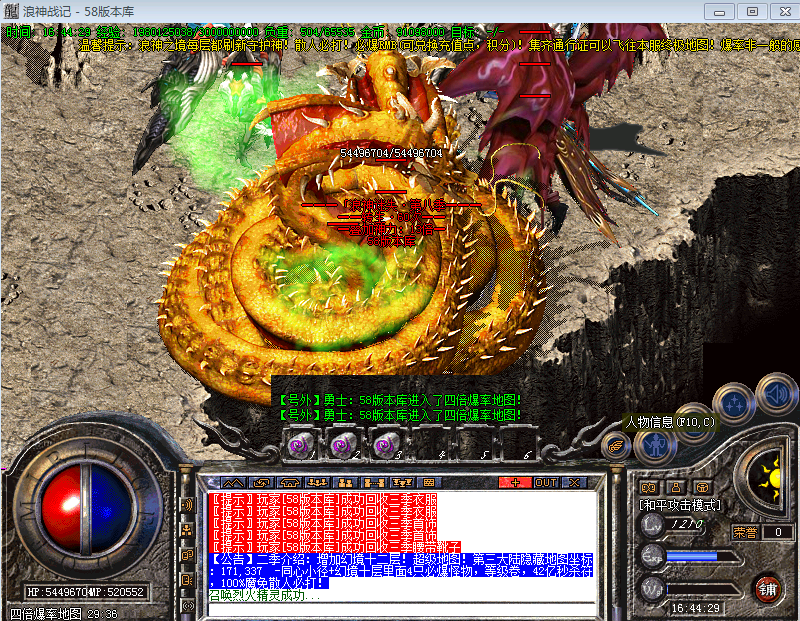Toggle the broadcast channel on chat sidebar
Image resolution: width=800 pixels, height=621 pixels.
coord(187,505)
